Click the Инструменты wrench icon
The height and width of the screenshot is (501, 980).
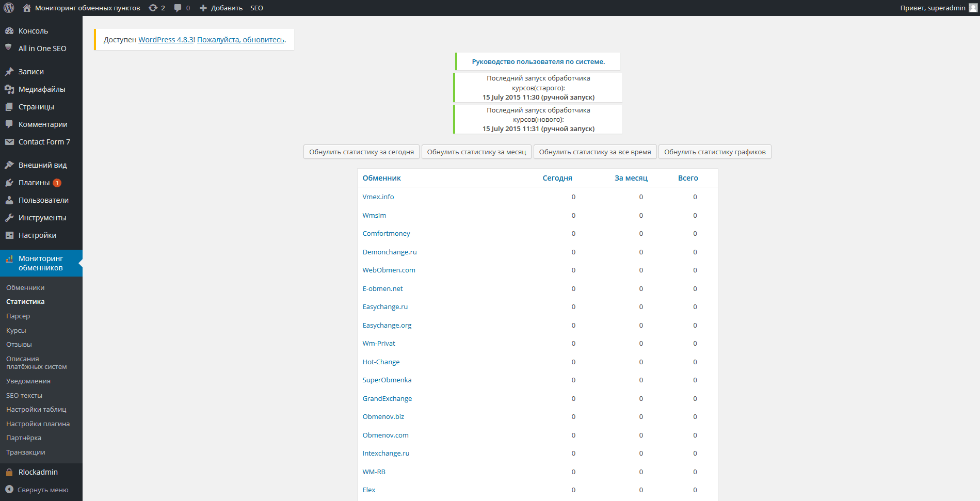[9, 218]
